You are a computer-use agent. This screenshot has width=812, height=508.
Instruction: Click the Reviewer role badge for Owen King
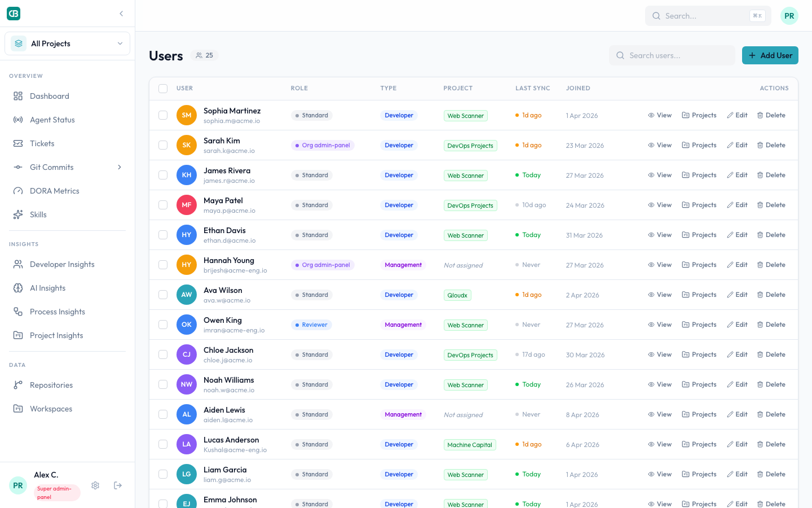pyautogui.click(x=312, y=325)
